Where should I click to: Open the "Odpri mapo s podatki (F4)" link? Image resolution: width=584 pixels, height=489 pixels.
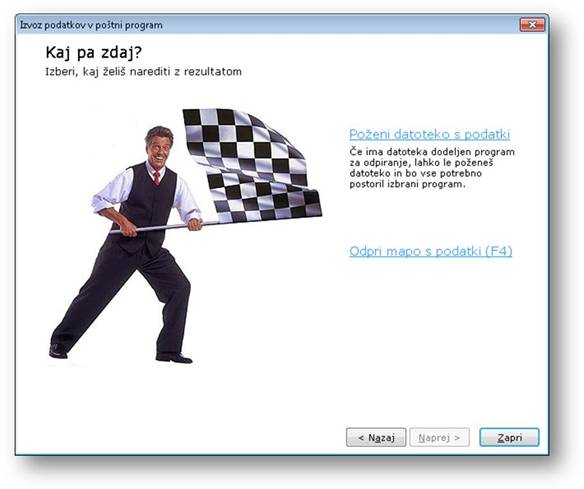pyautogui.click(x=431, y=251)
